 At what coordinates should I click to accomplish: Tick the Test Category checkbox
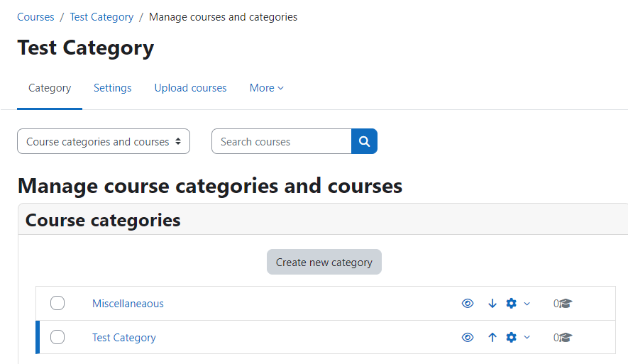(57, 337)
